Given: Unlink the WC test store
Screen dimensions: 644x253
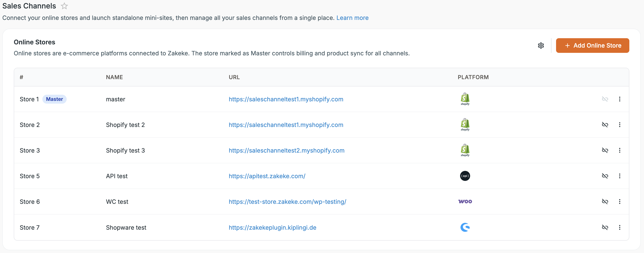Looking at the screenshot, I should click(605, 202).
